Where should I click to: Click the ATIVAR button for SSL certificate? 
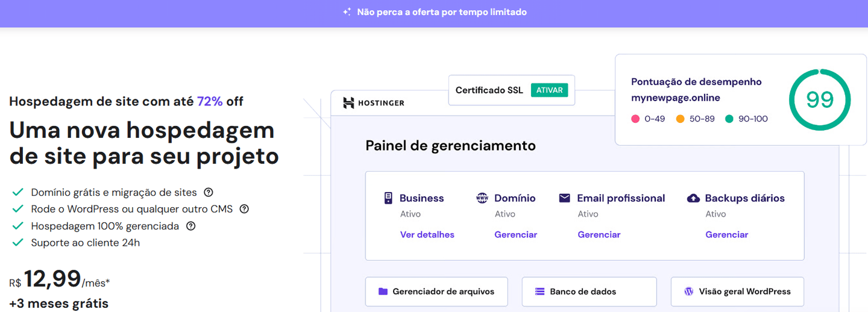point(549,90)
